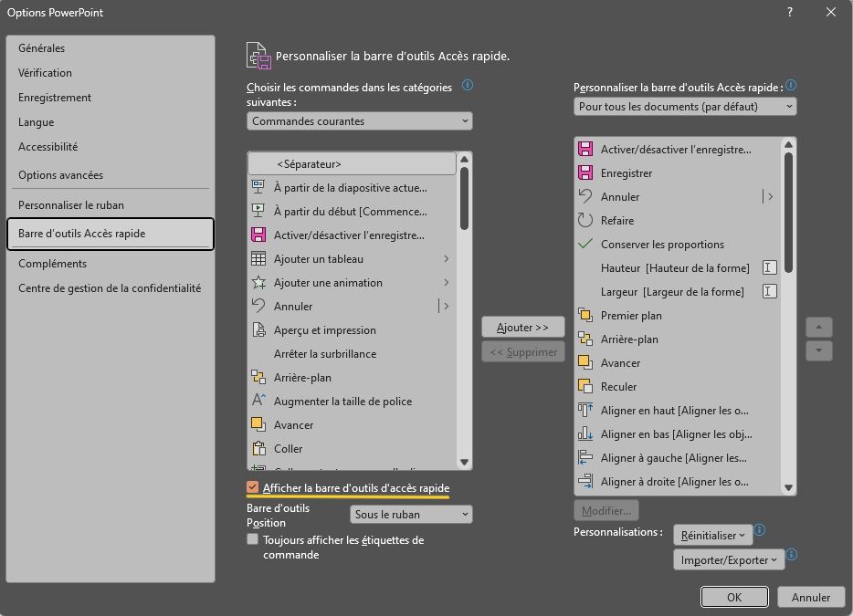Screen dimensions: 853x616
Task: Click the 'A' icon for 'Augmenter la taille de police'
Action: point(258,401)
